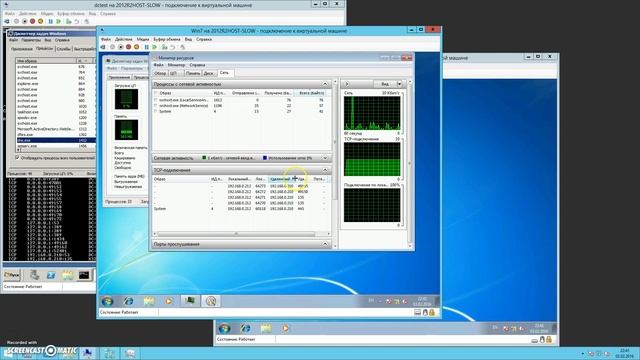The height and width of the screenshot is (360, 640).
Task: Switch to Task Manager icon on Win7 VM taskbar
Action: pyautogui.click(x=190, y=301)
